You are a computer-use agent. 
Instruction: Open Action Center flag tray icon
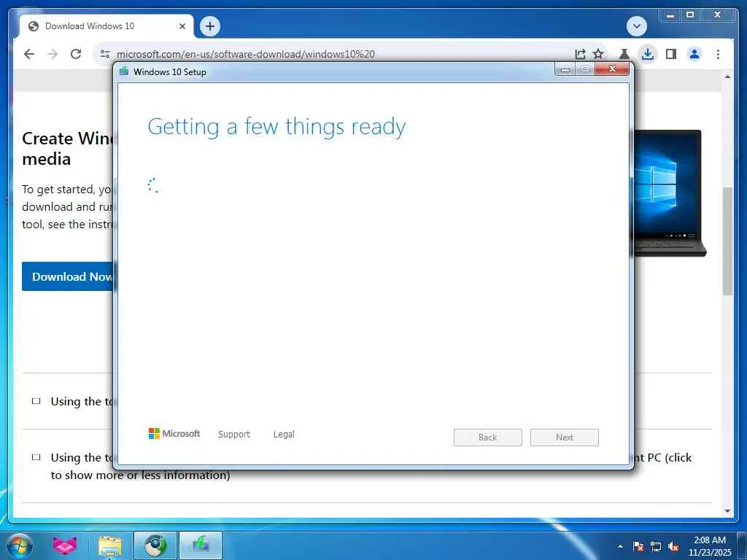click(x=638, y=546)
